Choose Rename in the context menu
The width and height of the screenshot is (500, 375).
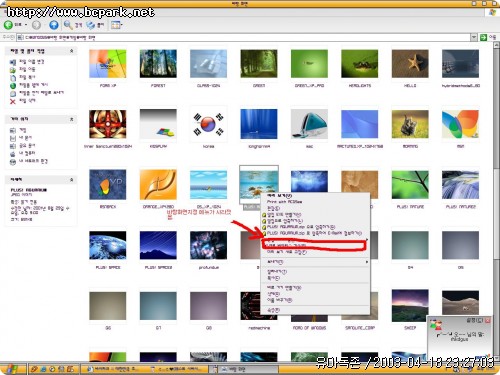[x=315, y=301]
